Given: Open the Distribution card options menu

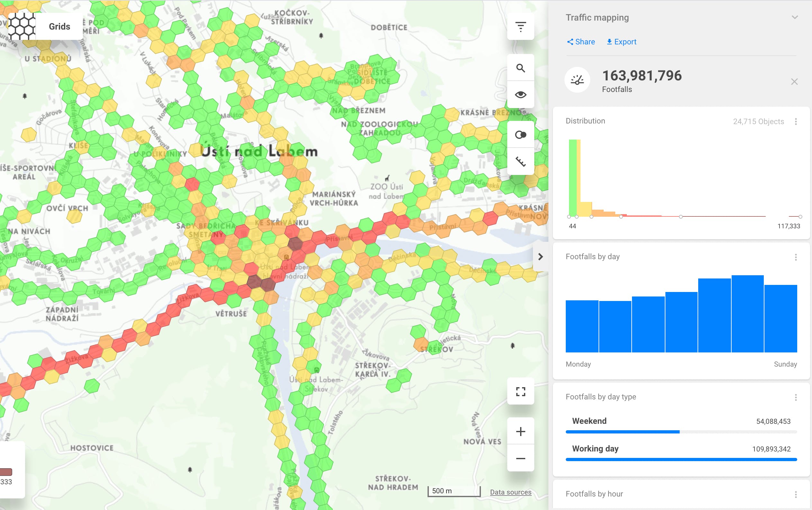Looking at the screenshot, I should (796, 122).
